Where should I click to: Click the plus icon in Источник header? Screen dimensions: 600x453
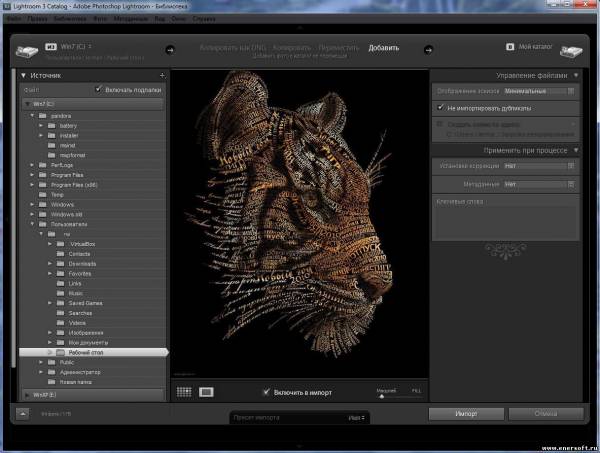162,76
